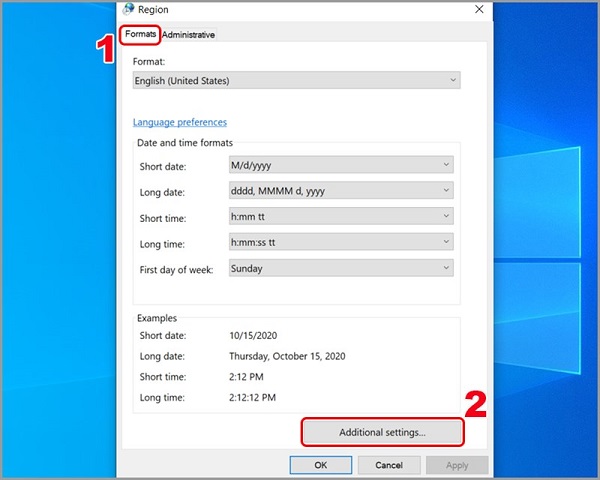Click the Additional settings button
The width and height of the screenshot is (600, 480).
point(382,432)
